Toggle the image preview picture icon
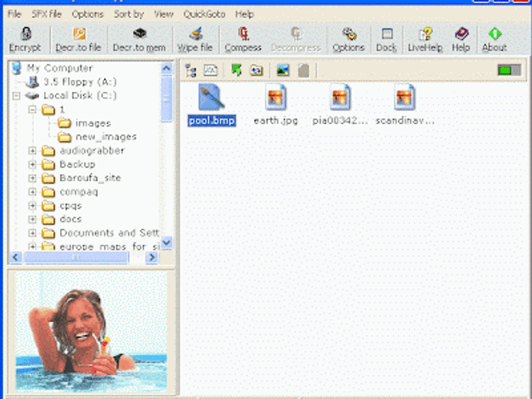The width and height of the screenshot is (532, 399). coord(283,71)
